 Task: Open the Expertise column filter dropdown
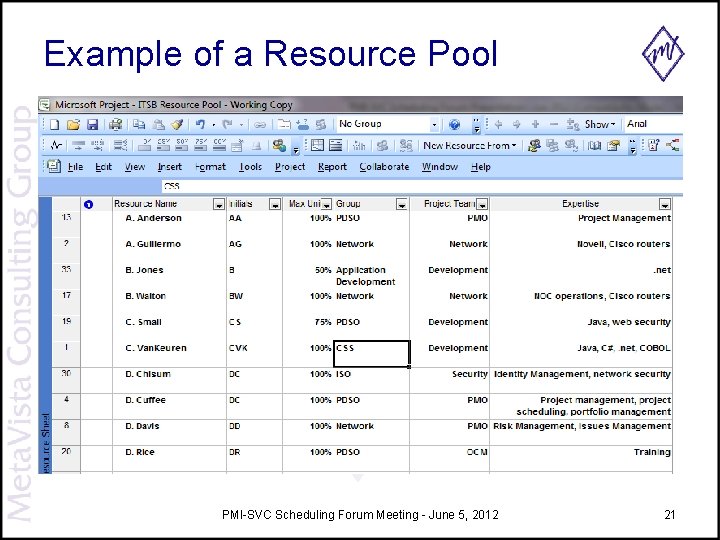(664, 205)
